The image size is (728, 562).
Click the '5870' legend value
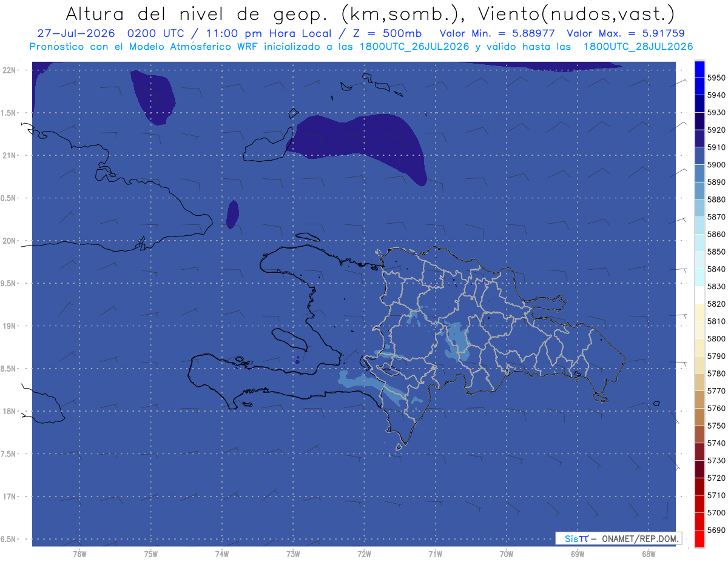pos(716,216)
